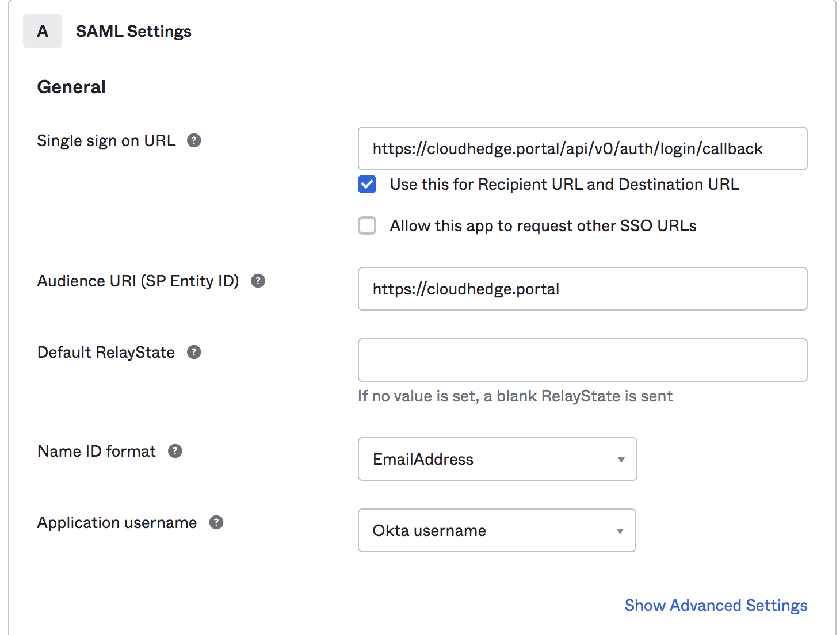
Task: Click the Okta username selection control
Action: click(496, 530)
